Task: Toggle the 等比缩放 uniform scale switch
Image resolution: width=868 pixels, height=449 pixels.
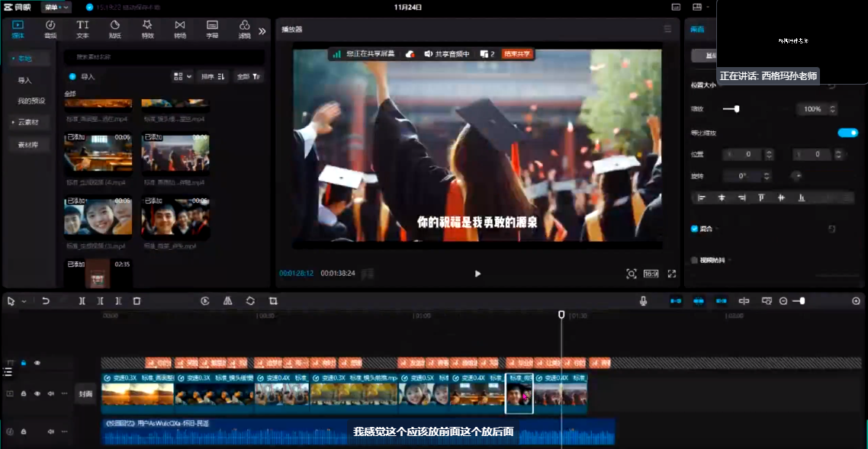Action: click(847, 133)
